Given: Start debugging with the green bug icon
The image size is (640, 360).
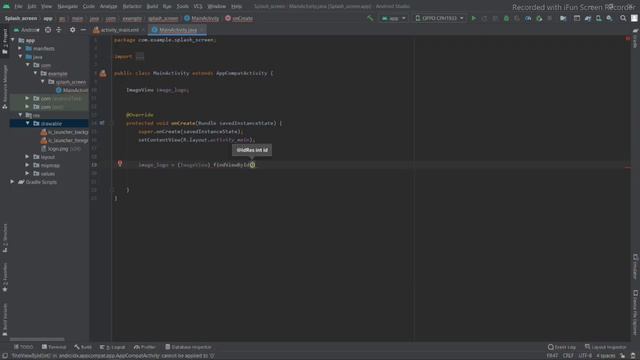Looking at the screenshot, I should (x=506, y=18).
